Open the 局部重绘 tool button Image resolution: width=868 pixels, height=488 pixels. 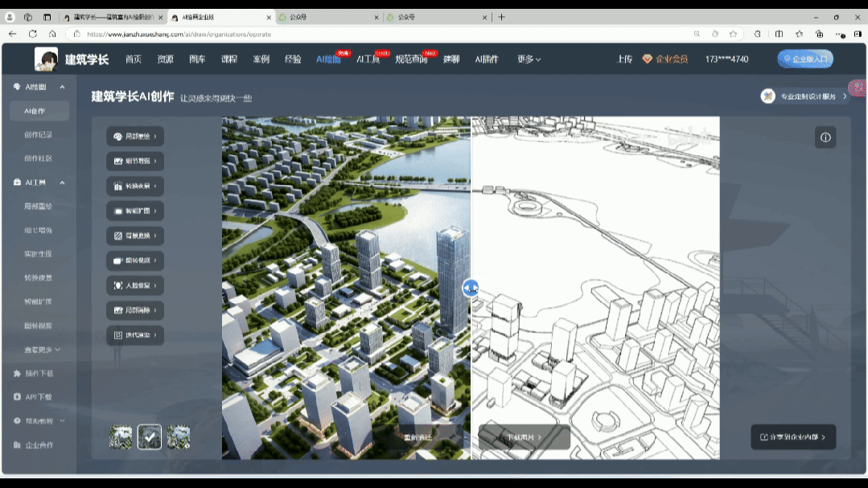click(135, 136)
